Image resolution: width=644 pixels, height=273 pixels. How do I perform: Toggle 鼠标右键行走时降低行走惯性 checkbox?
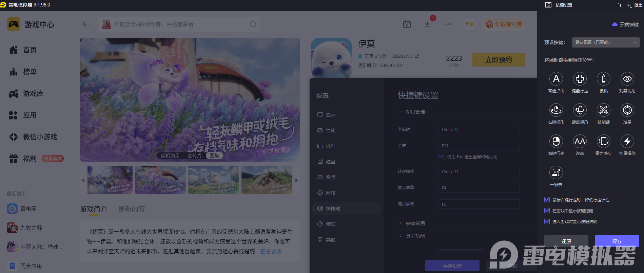[x=547, y=200]
